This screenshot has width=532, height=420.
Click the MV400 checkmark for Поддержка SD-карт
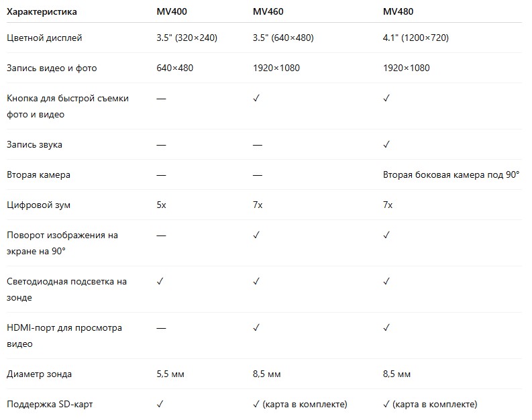pos(160,404)
